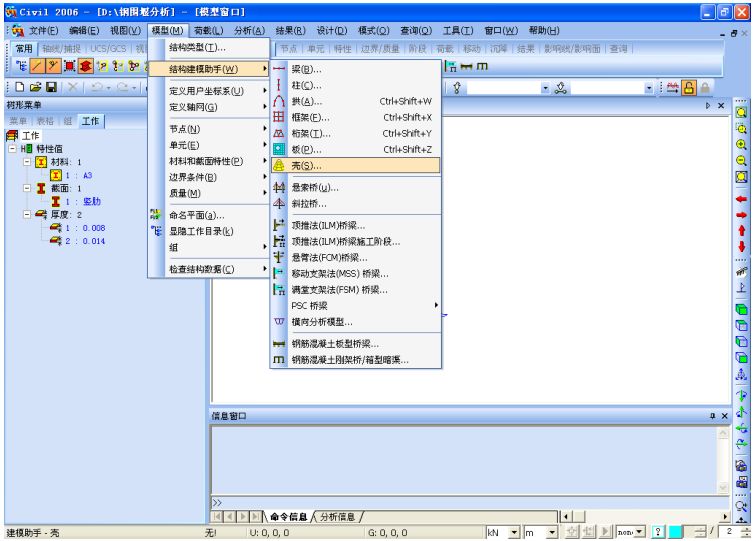
Task: Click the Undo arrow icon
Action: [97, 87]
